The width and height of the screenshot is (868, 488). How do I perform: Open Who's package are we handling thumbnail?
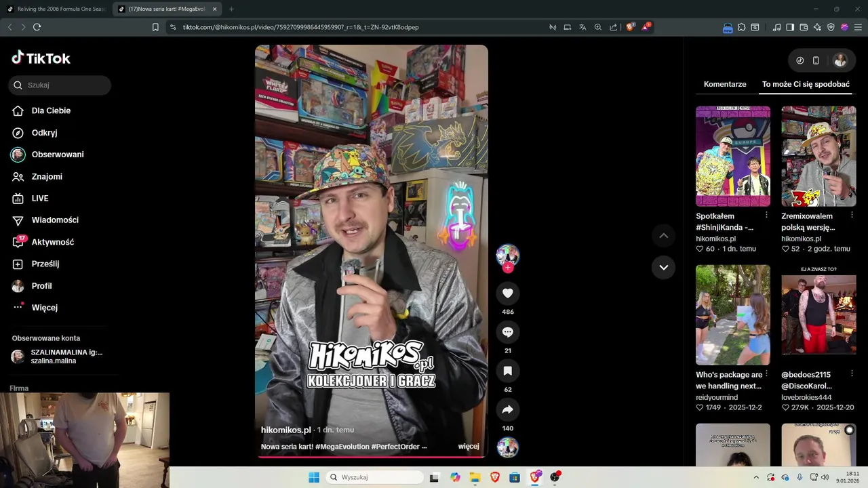[x=733, y=314]
